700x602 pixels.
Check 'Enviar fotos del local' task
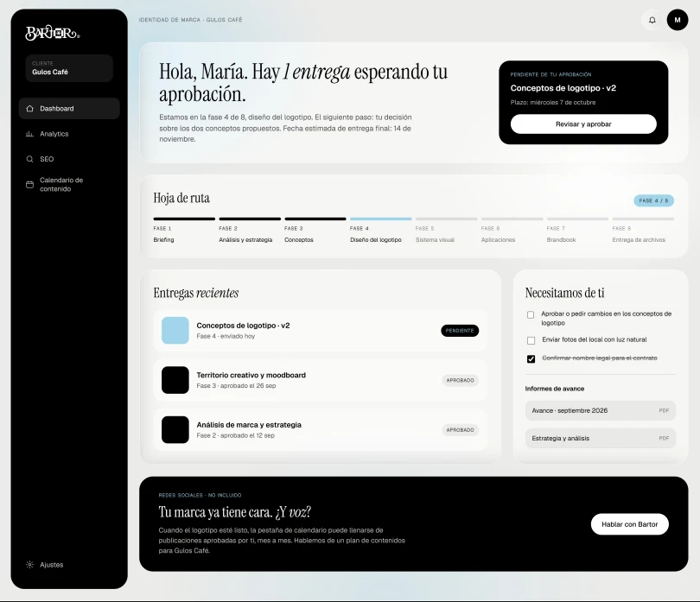tap(531, 340)
